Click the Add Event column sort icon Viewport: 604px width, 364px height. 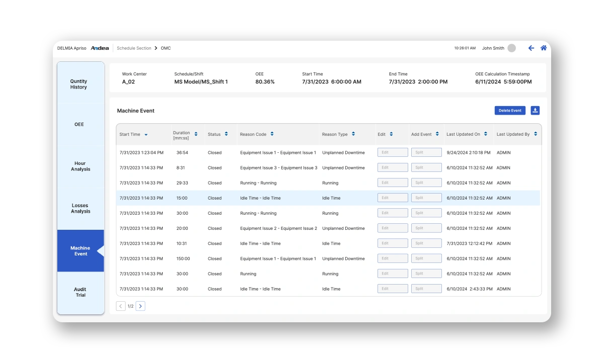click(436, 134)
